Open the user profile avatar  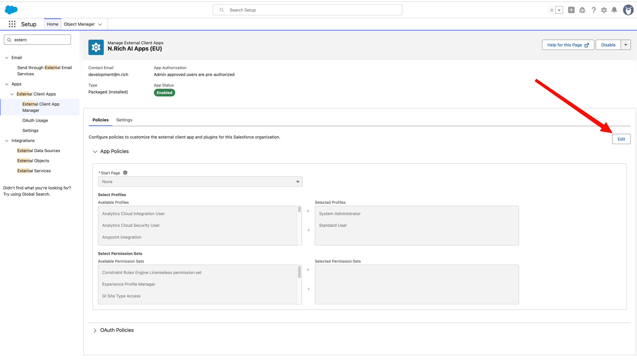pos(628,10)
